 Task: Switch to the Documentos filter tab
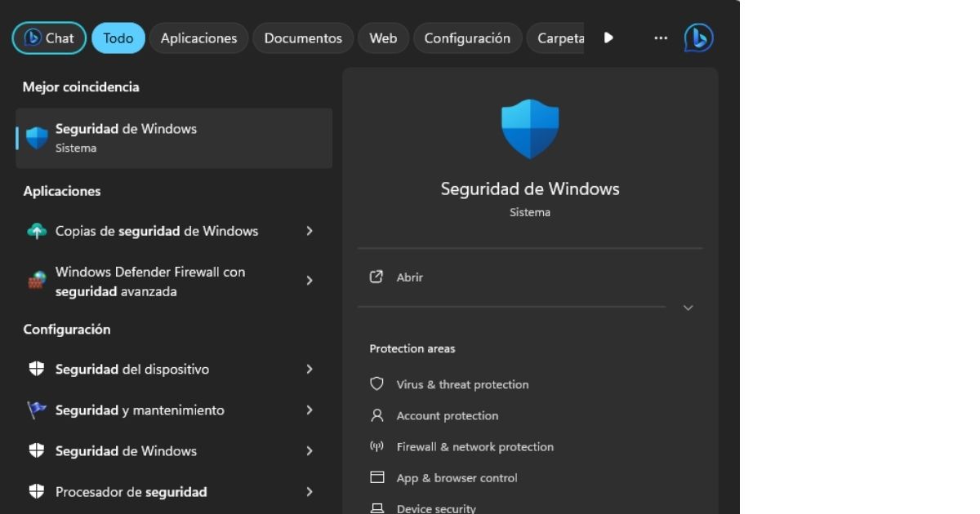303,38
